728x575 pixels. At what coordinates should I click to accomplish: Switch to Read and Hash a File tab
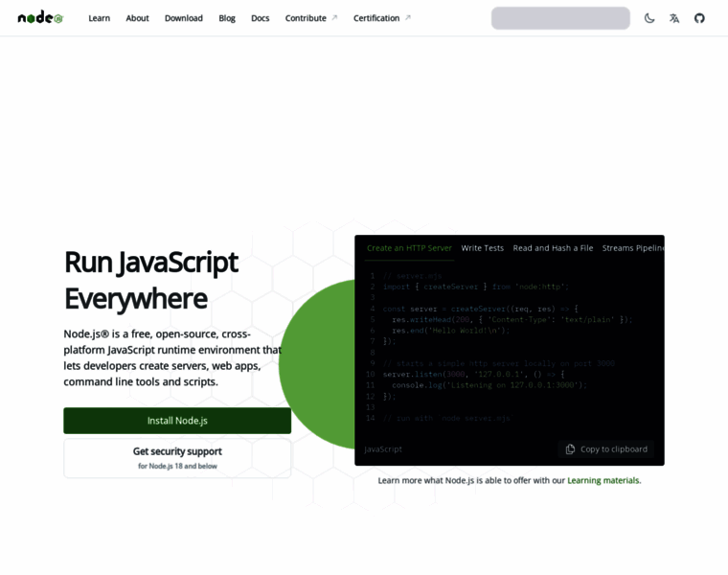[553, 248]
